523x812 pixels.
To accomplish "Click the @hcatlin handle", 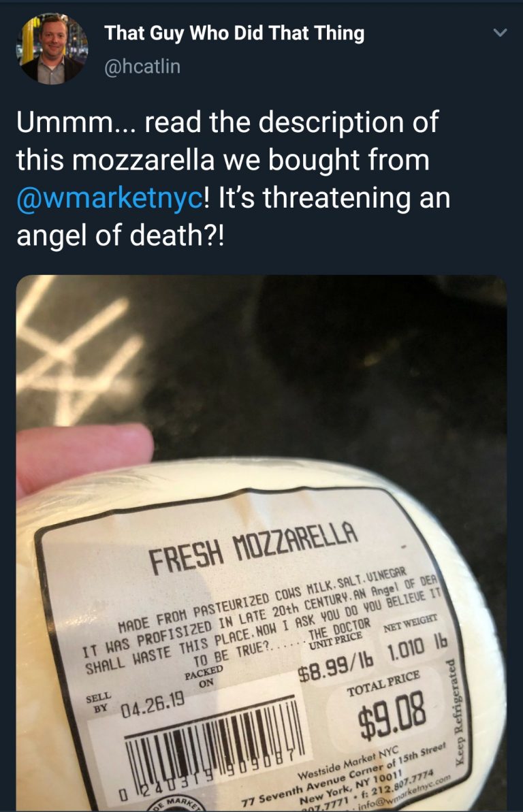I will coord(142,67).
